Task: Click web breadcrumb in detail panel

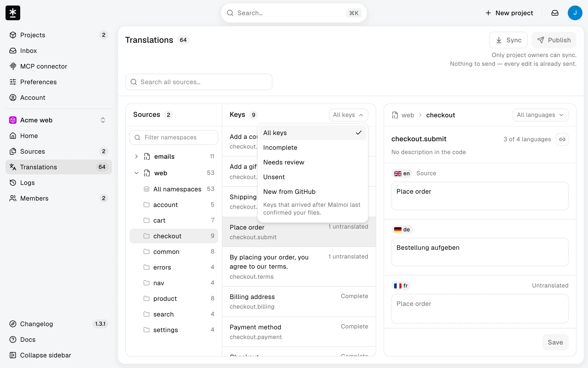Action: point(407,115)
